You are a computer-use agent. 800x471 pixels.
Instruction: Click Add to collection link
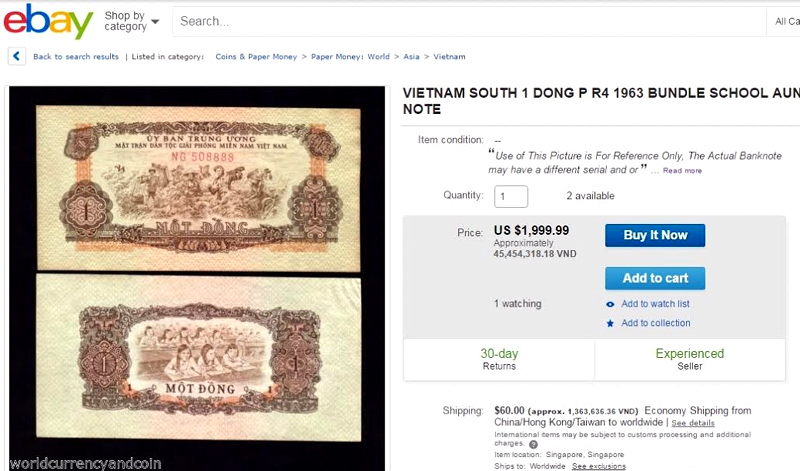(x=655, y=323)
